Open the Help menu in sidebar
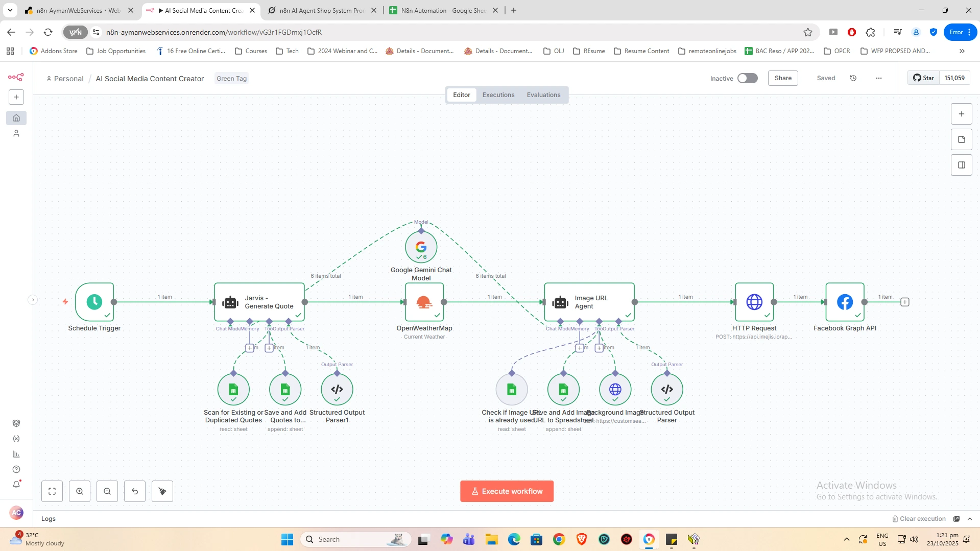The height and width of the screenshot is (551, 980). click(16, 469)
